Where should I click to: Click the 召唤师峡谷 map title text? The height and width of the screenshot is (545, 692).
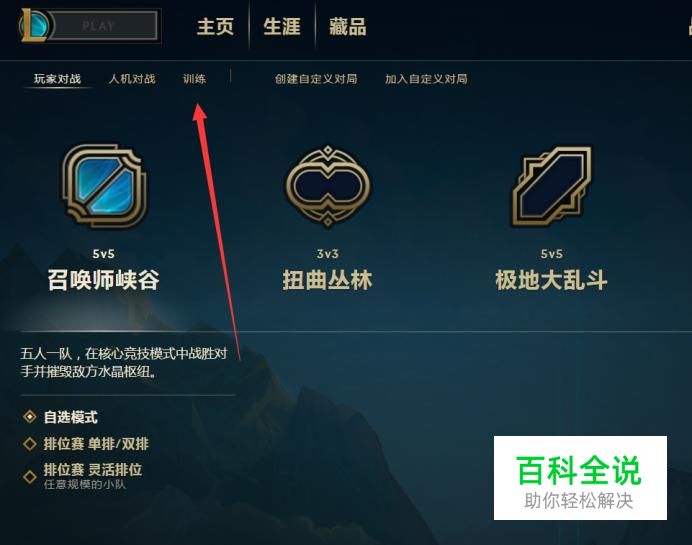point(104,280)
